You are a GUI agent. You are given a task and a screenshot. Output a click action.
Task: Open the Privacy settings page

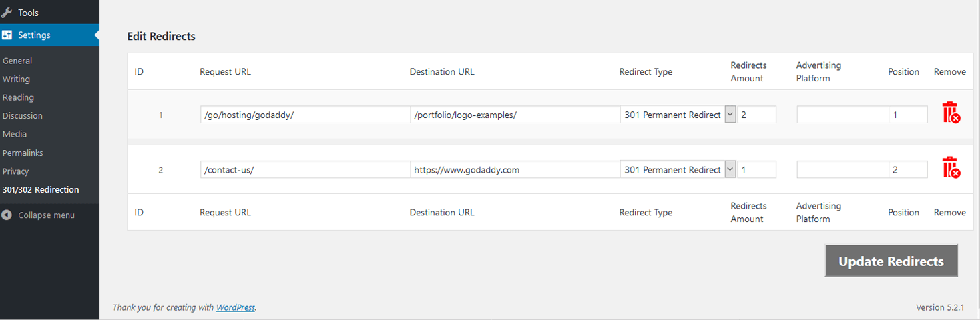pyautogui.click(x=16, y=171)
